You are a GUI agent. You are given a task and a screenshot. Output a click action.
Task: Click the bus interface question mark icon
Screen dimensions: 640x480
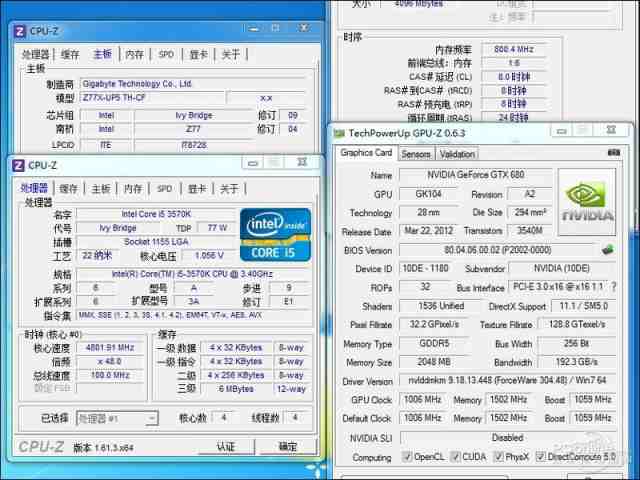point(613,287)
